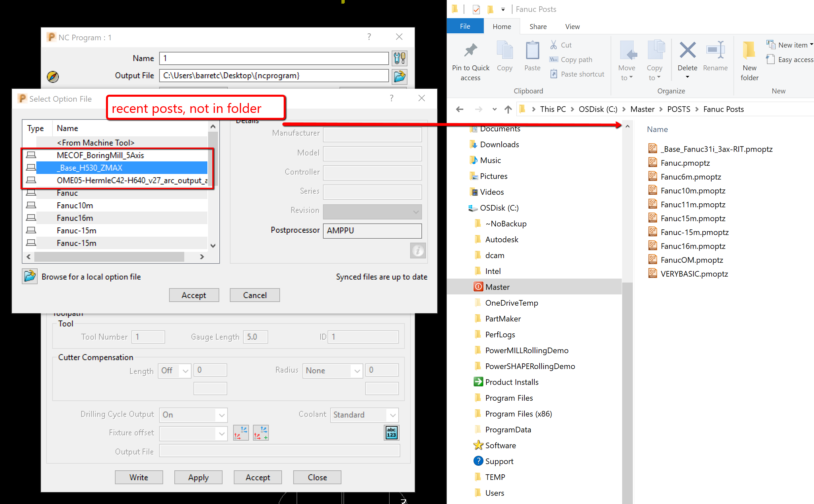
Task: Switch to the View ribbon tab
Action: tap(572, 26)
